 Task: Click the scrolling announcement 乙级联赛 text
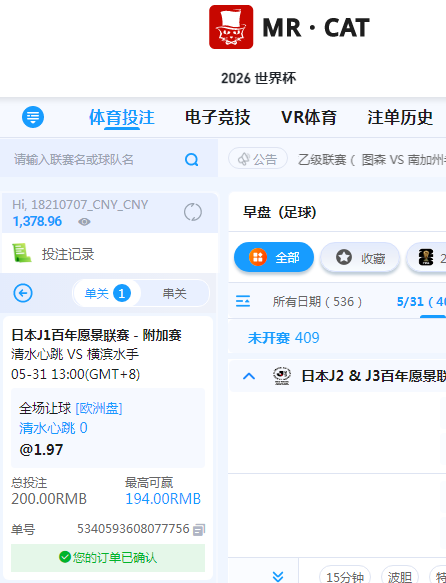pos(372,160)
